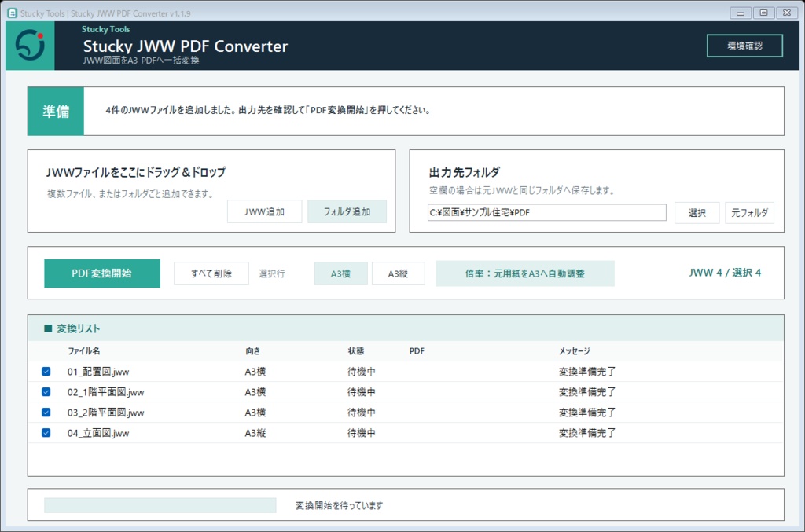
Task: Click the conversion progress bar
Action: (160, 505)
